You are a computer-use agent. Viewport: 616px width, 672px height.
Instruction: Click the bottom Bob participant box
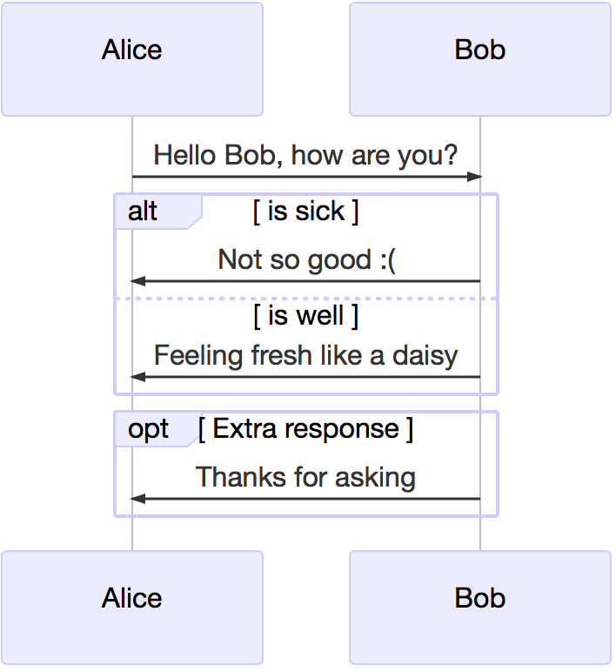coord(480,608)
